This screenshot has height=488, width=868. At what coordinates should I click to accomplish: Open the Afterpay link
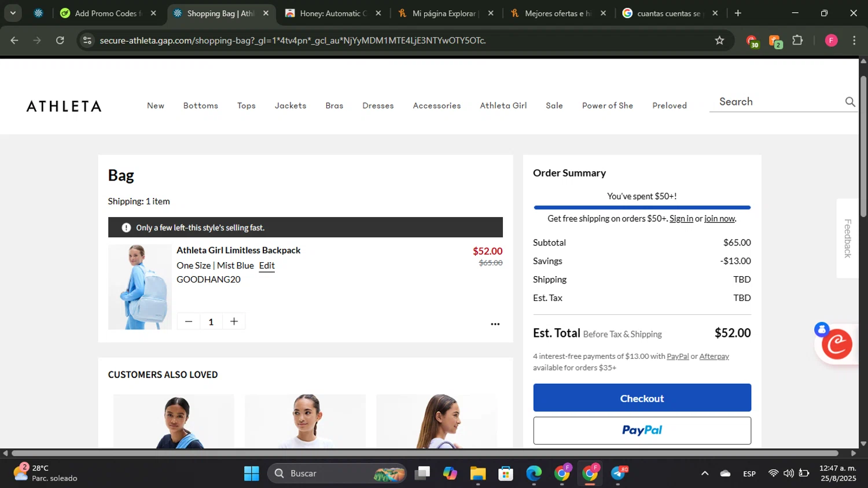pos(714,357)
